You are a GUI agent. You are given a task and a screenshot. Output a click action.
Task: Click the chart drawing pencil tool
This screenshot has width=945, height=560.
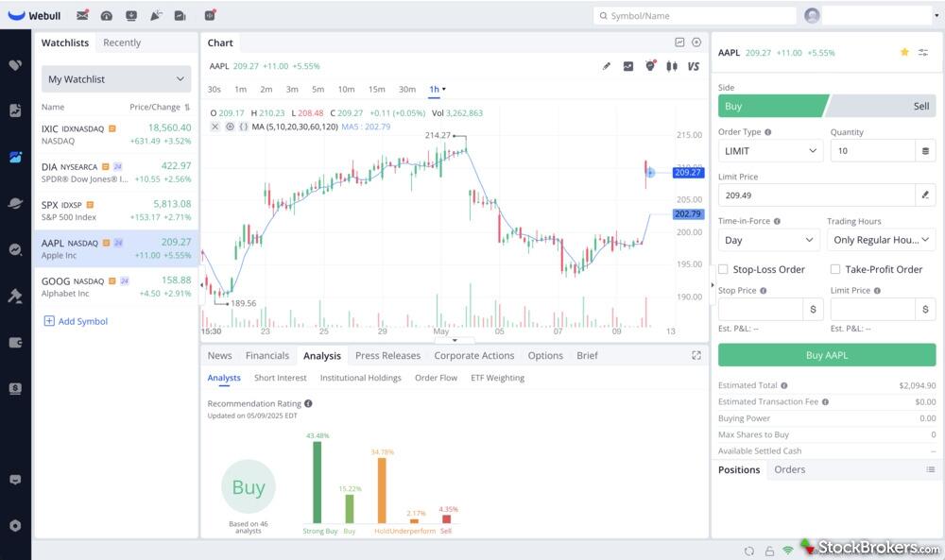pyautogui.click(x=607, y=66)
